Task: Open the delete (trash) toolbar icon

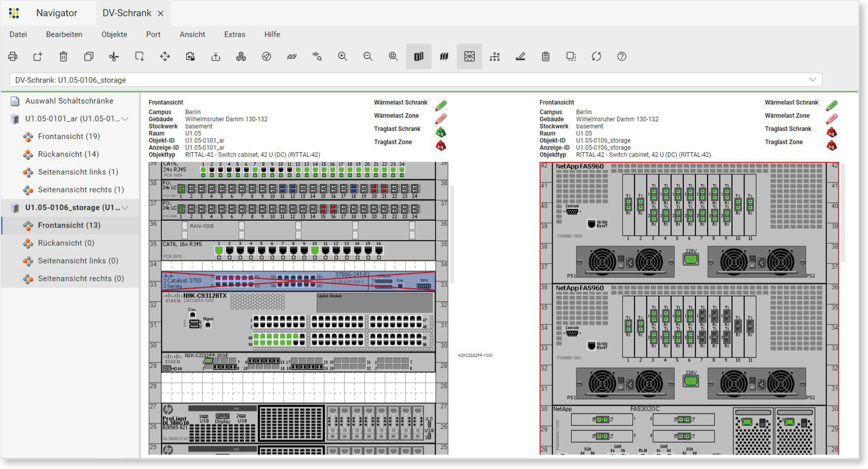Action: pos(63,57)
